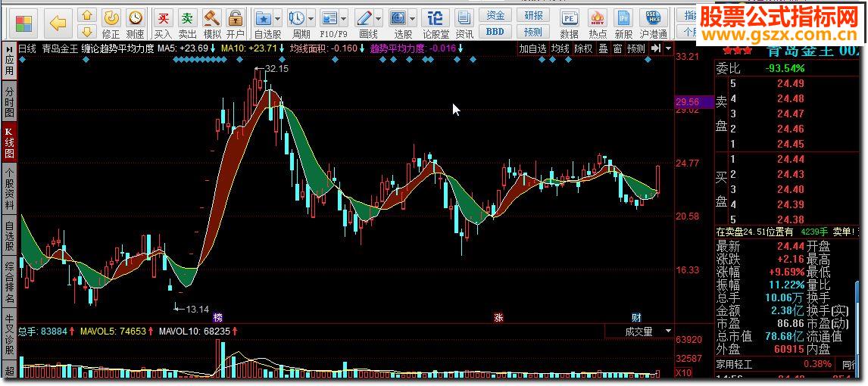Click the BBD button
The image size is (868, 386).
495,32
